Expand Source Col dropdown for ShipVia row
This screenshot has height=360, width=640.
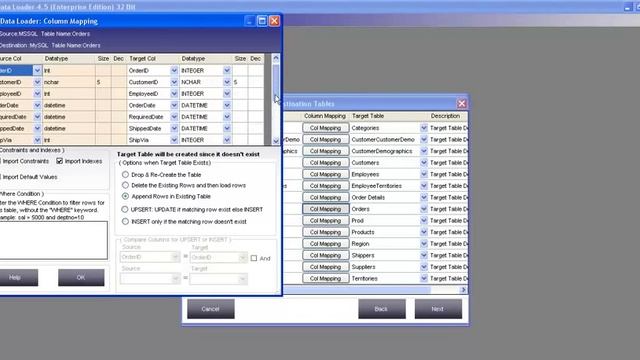[x=37, y=140]
